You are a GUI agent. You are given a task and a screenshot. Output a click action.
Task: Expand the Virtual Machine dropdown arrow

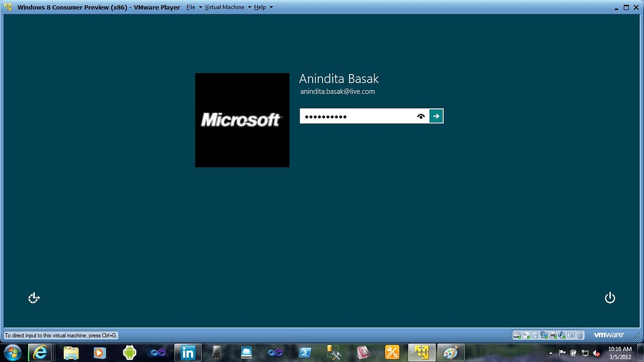[250, 8]
